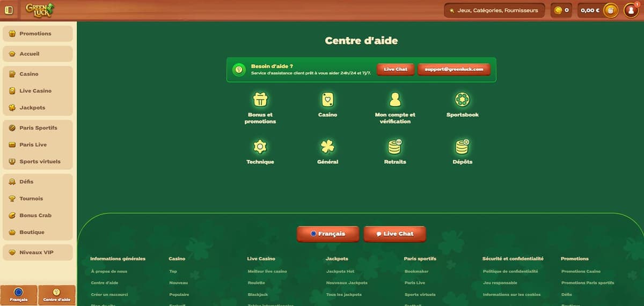Click the support@greenluck.com email button
This screenshot has height=306, width=644.
tap(454, 70)
